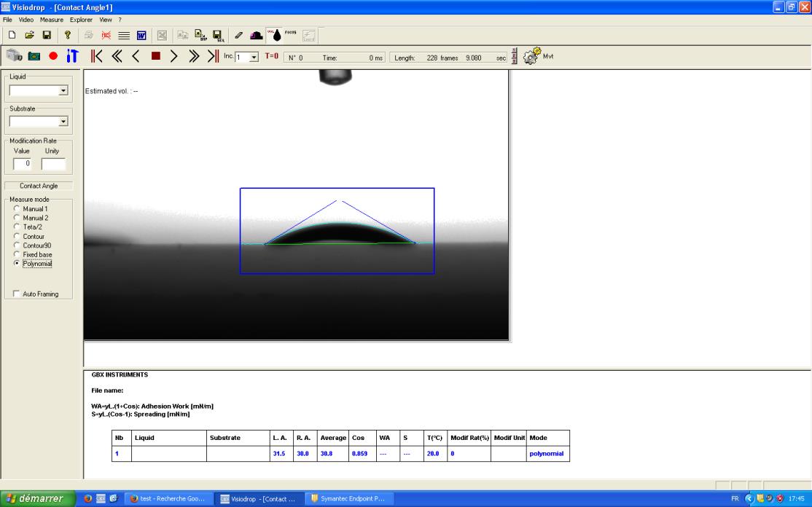Expand the Liquid dropdown list

[63, 90]
